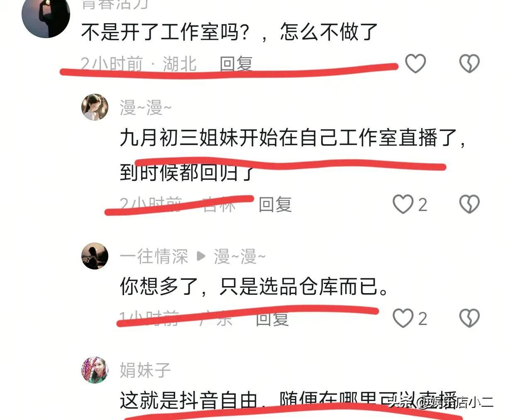505x420 pixels.
Task: Like the comment about 工作室 from 湖北
Action: coord(415,63)
